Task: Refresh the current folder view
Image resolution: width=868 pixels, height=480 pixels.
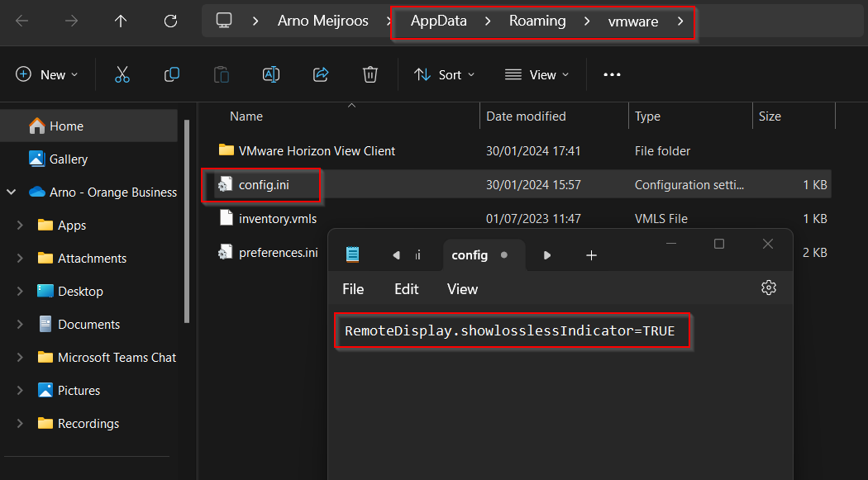Action: [170, 21]
